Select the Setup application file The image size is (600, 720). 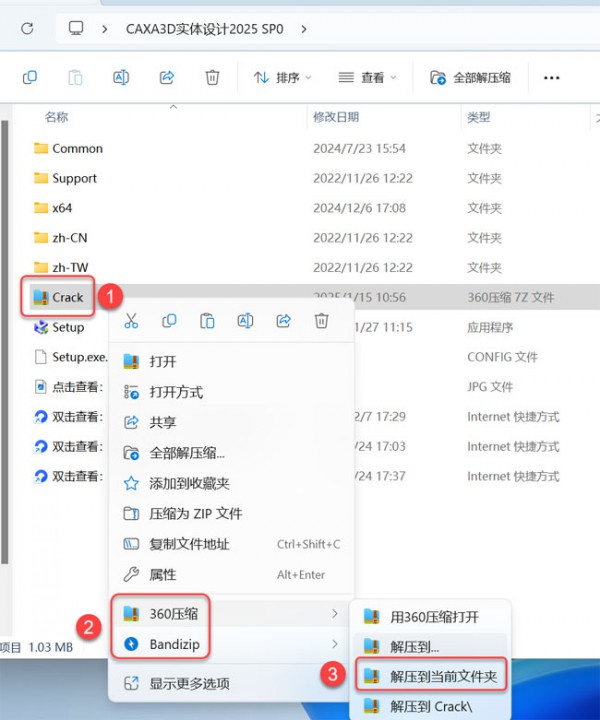[59, 327]
